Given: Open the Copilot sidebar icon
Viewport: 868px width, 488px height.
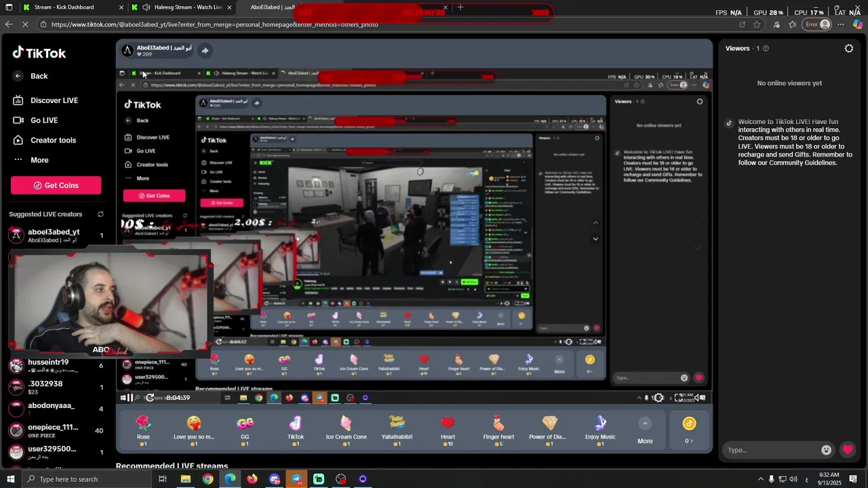Looking at the screenshot, I should click(858, 24).
